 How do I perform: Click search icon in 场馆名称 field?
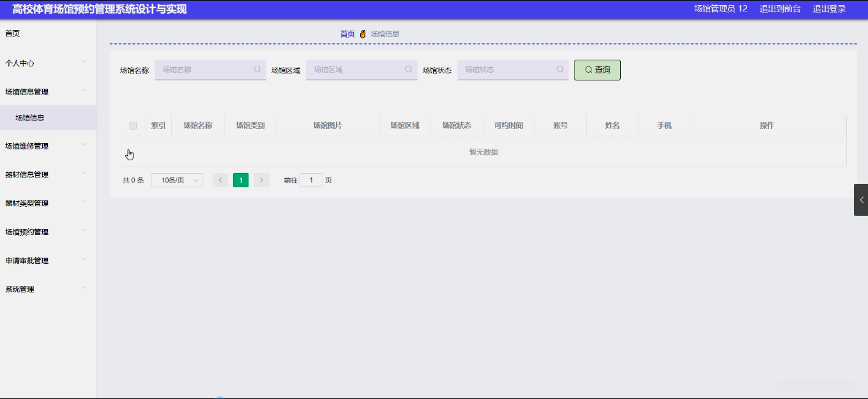click(x=257, y=69)
